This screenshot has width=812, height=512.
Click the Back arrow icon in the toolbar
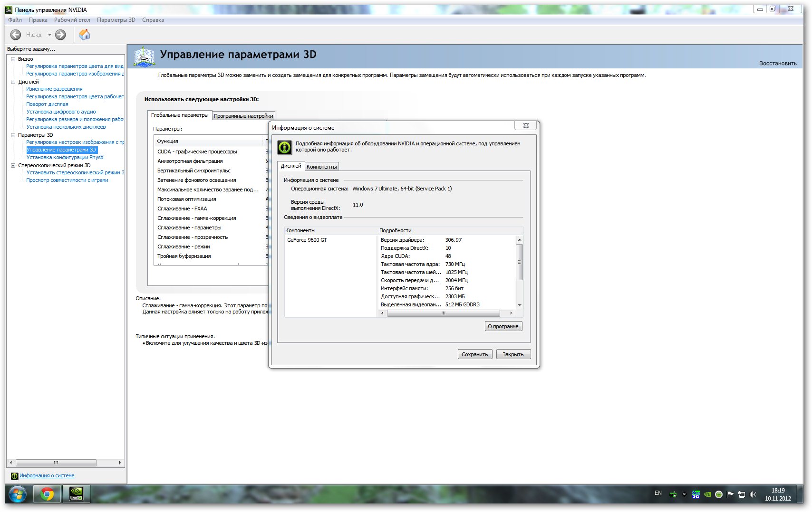(16, 35)
